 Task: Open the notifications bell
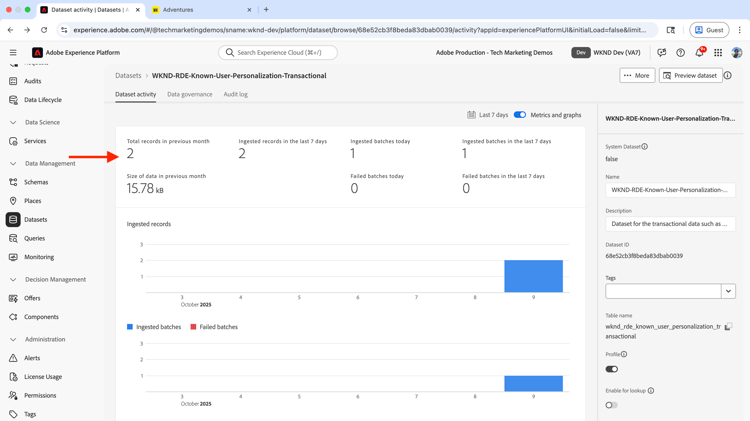click(x=699, y=53)
